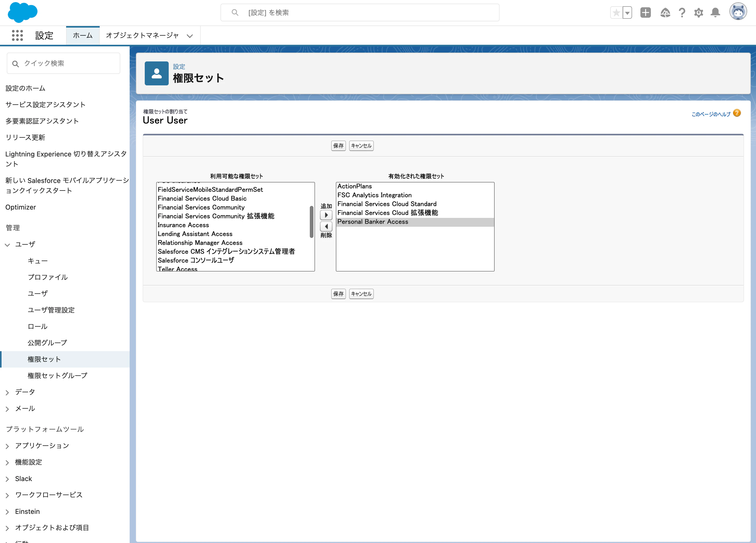Click the top 保存 button
Image resolution: width=756 pixels, height=543 pixels.
coord(338,146)
